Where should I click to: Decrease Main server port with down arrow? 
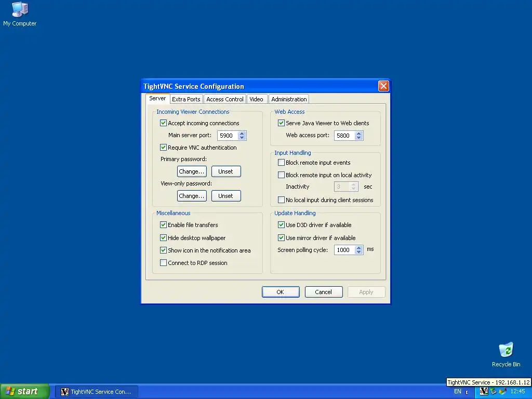coord(242,137)
